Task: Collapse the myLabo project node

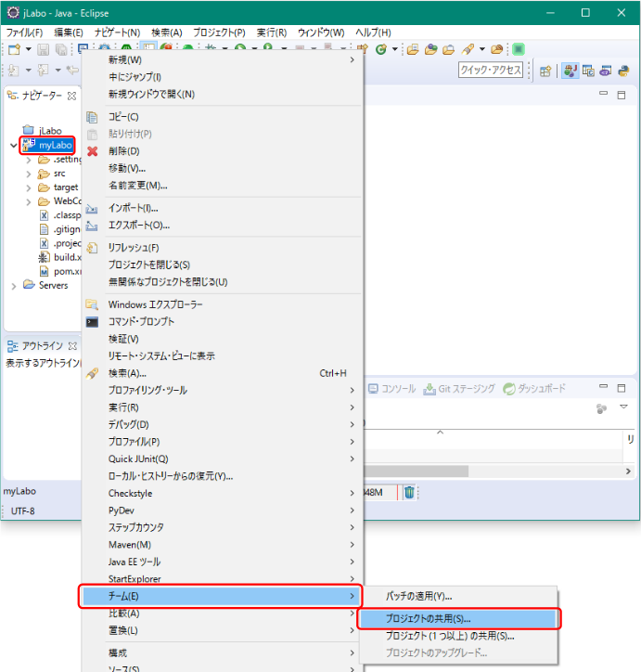Action: point(13,146)
